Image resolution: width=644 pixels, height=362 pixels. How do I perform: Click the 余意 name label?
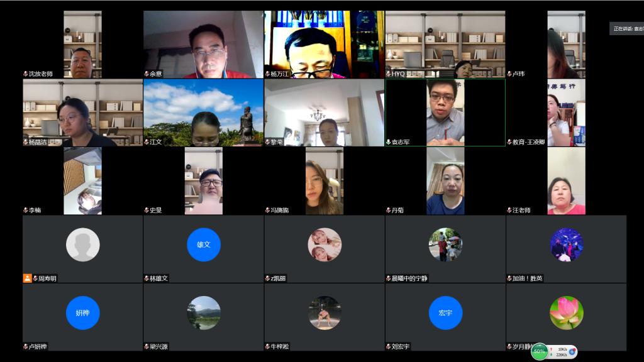155,74
